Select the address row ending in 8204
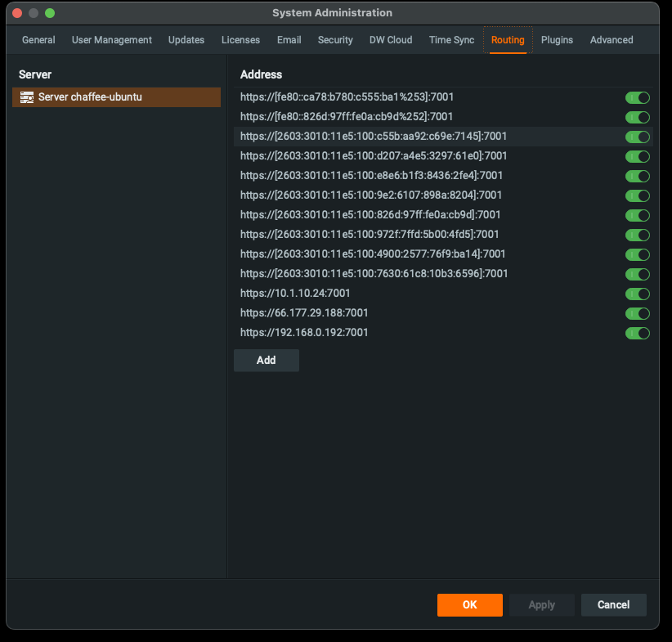Screen dimensions: 672x642 (371, 195)
